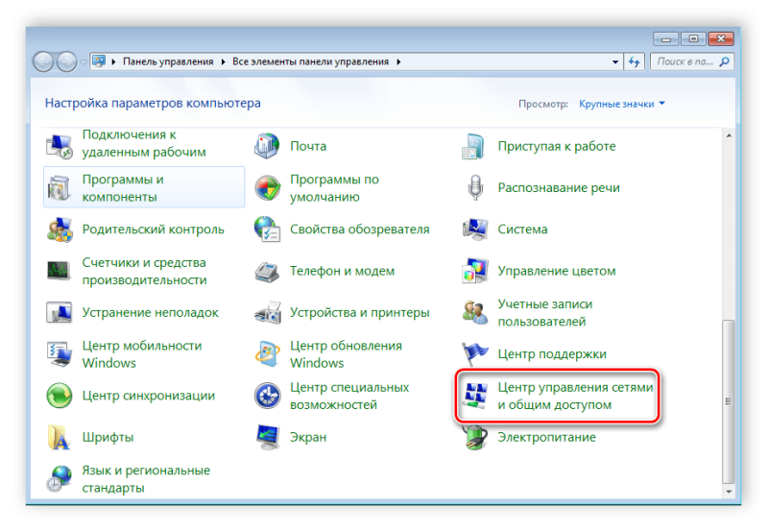This screenshot has height=532, width=768.
Task: Open the green Sync Center icon
Action: [60, 396]
